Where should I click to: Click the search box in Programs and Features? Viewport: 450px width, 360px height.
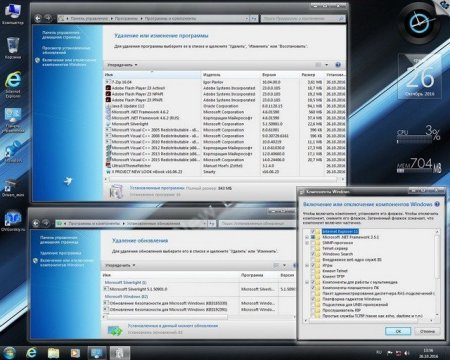coord(303,19)
